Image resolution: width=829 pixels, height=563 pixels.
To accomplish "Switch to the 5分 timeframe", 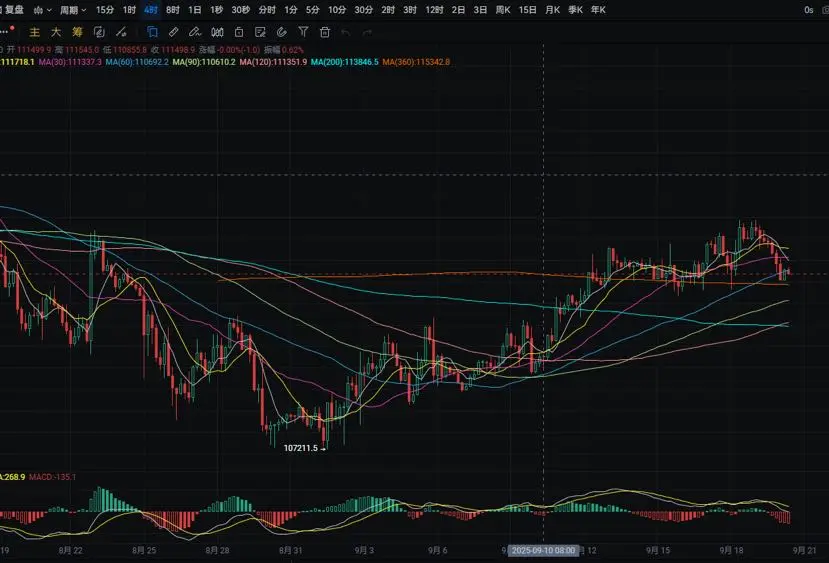I will coord(312,10).
